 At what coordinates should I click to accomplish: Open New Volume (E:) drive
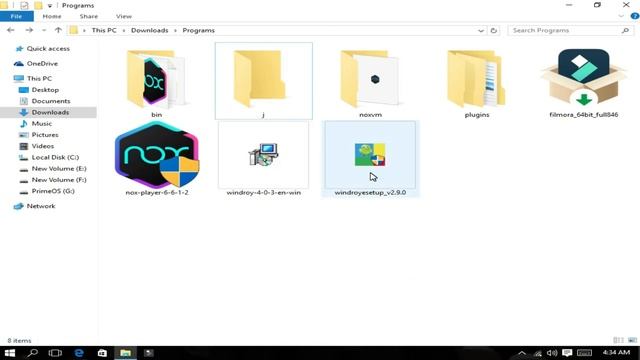pos(59,169)
